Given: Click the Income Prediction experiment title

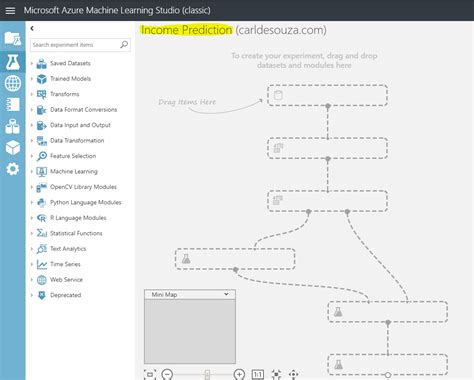Looking at the screenshot, I should tap(186, 30).
